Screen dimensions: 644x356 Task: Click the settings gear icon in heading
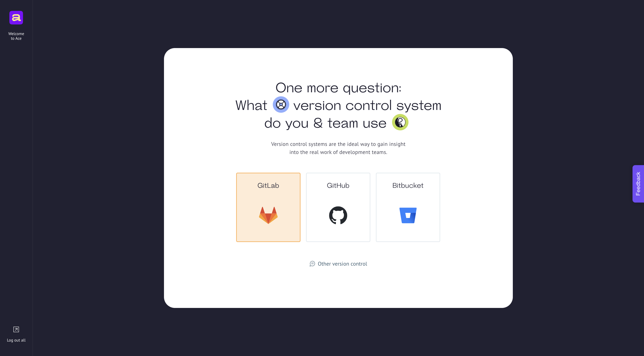click(x=280, y=104)
